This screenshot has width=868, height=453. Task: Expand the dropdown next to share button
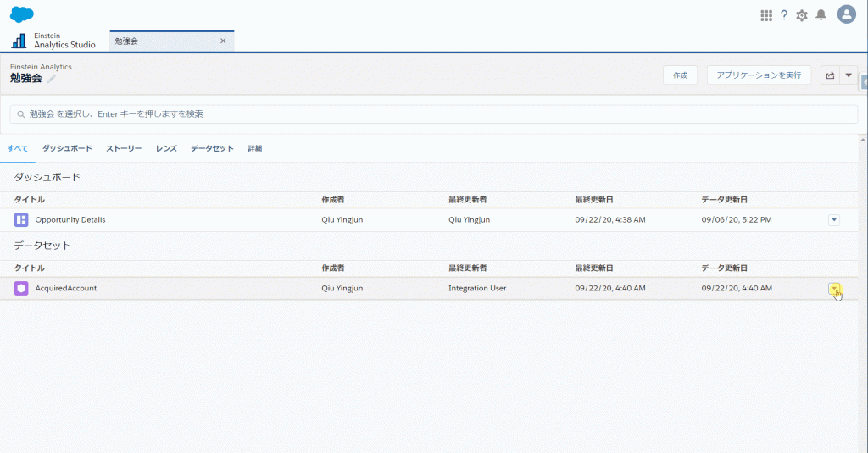849,75
